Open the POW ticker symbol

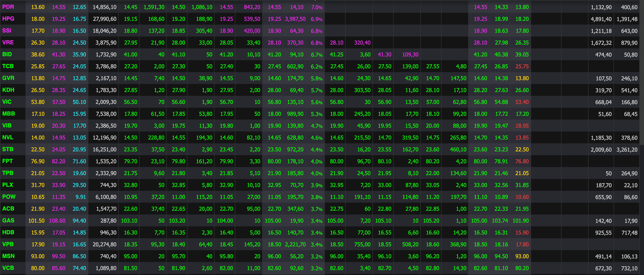pos(9,197)
